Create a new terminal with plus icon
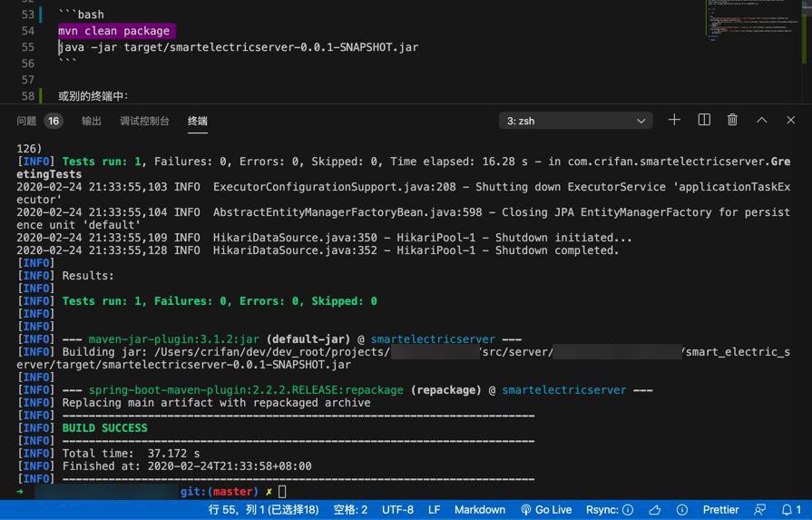Screen dimensions: 812x520 (674, 120)
